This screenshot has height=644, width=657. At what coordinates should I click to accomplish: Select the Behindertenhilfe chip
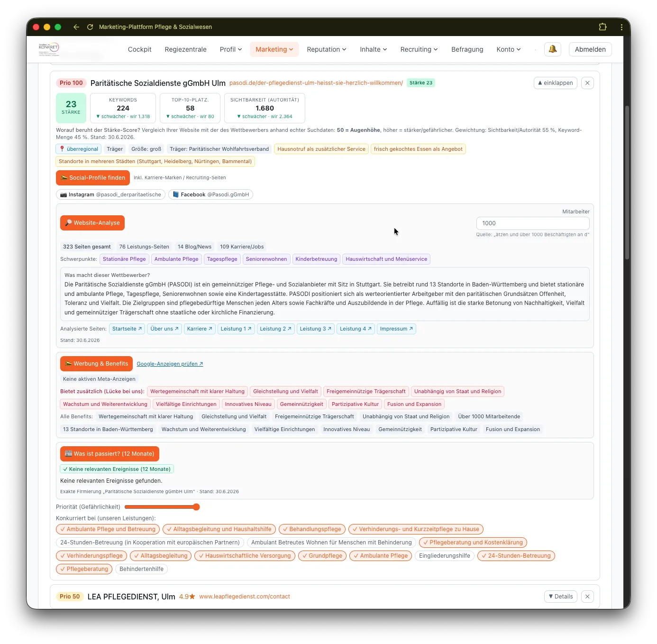coord(141,569)
